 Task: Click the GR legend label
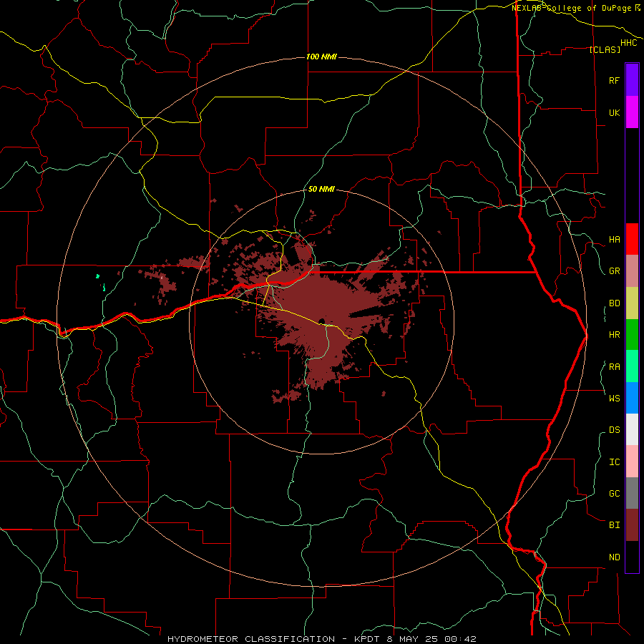[615, 271]
